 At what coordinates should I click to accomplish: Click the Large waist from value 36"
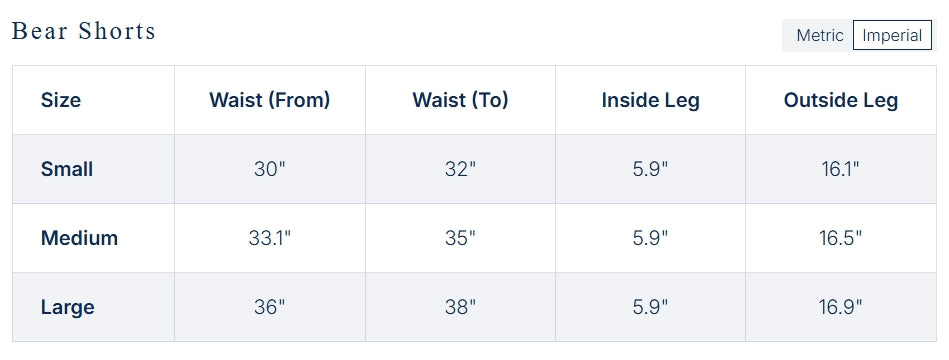click(x=269, y=307)
